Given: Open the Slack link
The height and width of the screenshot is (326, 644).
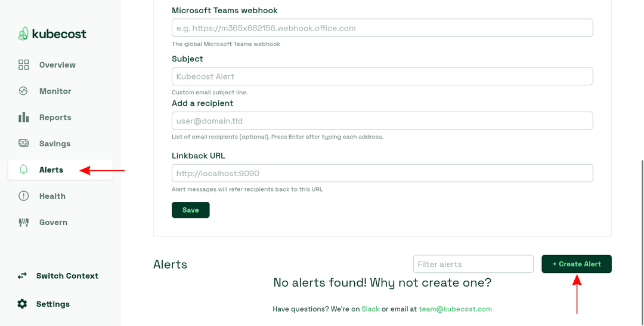Looking at the screenshot, I should pyautogui.click(x=370, y=309).
